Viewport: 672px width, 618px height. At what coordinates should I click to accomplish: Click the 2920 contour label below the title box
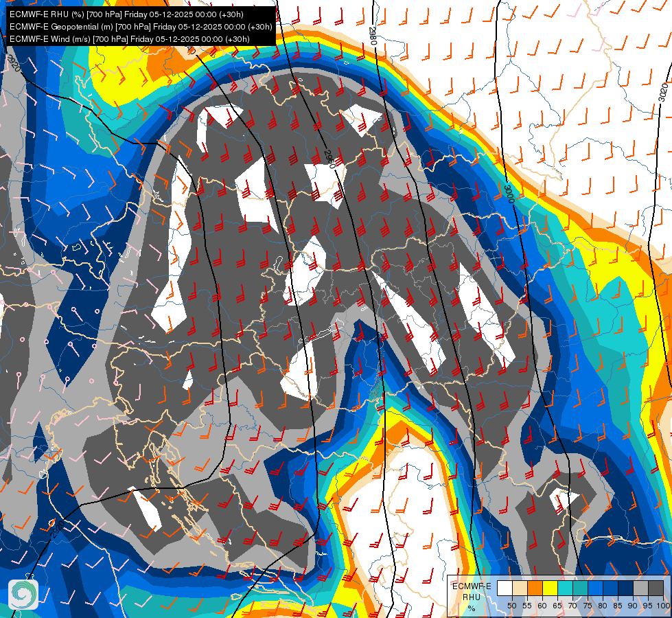point(14,62)
